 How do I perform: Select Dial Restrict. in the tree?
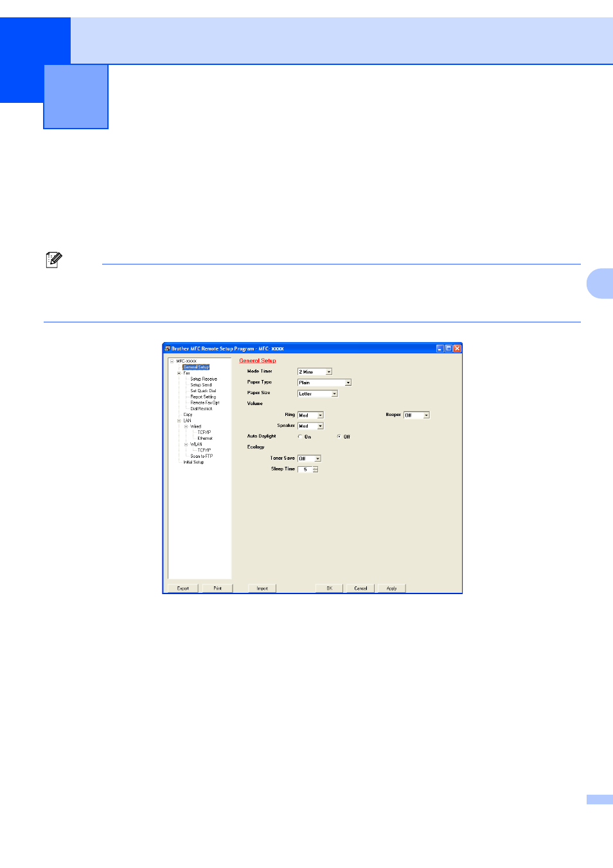tap(201, 409)
